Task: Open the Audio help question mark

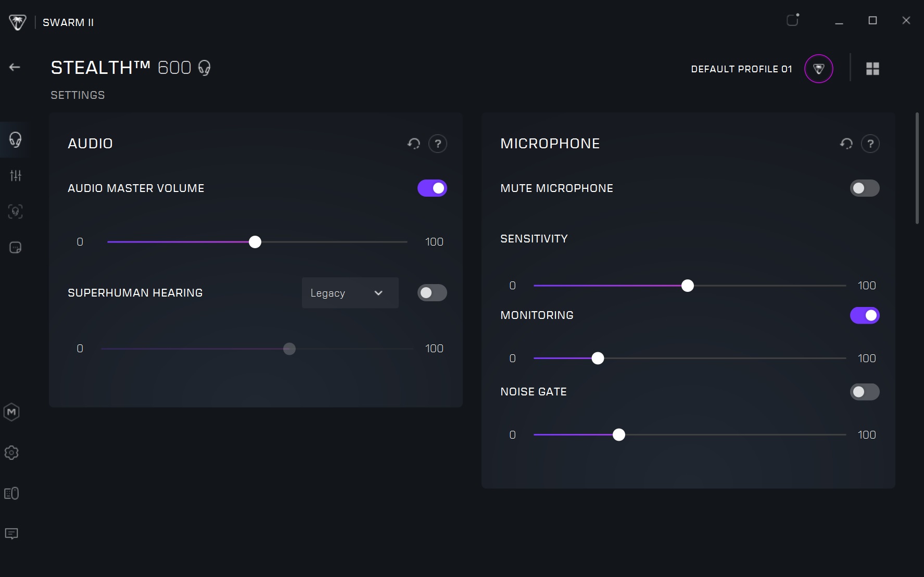Action: pos(437,144)
